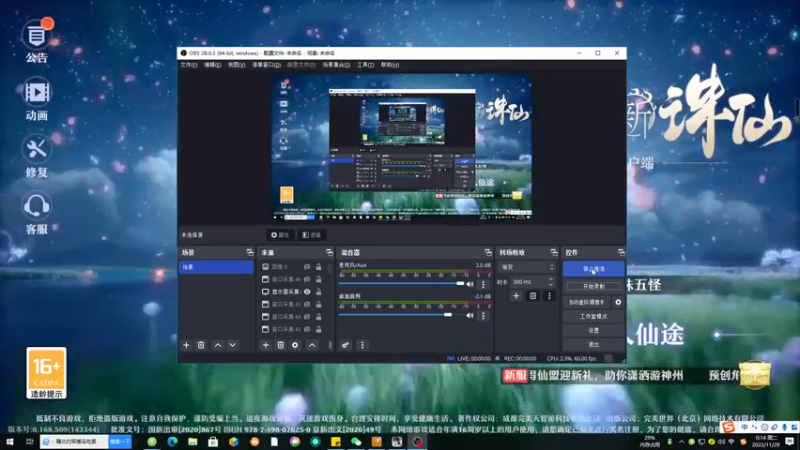Pop out the 控件 dock panel
Image resolution: width=800 pixels, height=450 pixels.
[621, 253]
